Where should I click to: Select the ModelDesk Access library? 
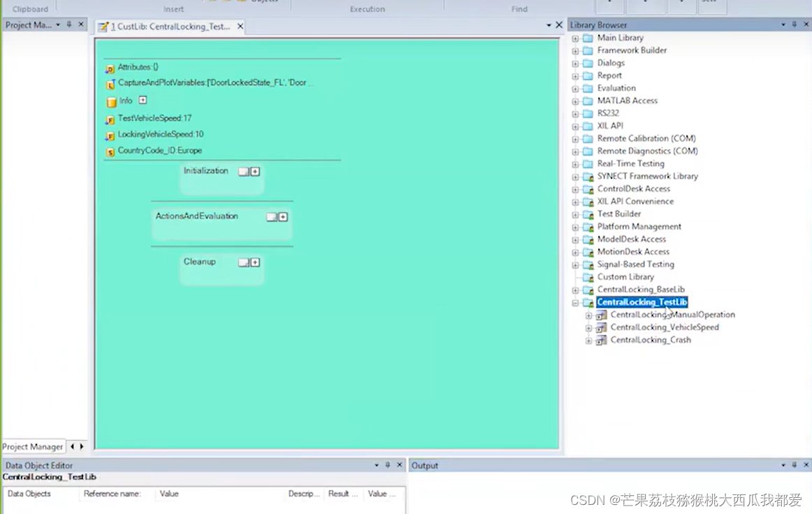(x=631, y=239)
